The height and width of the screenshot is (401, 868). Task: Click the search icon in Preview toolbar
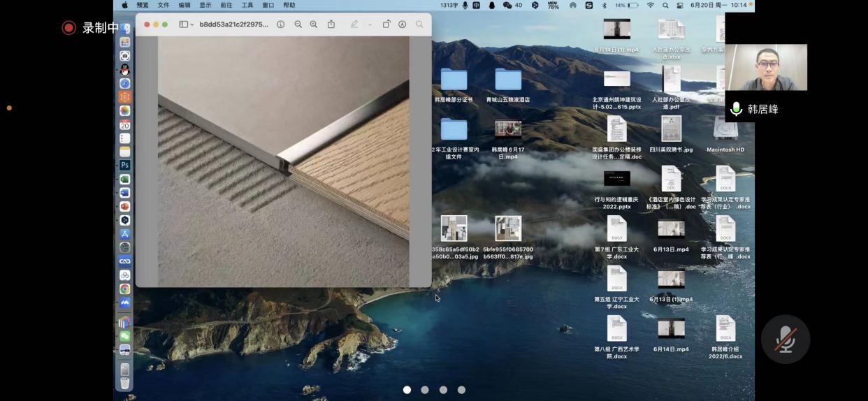pos(419,24)
